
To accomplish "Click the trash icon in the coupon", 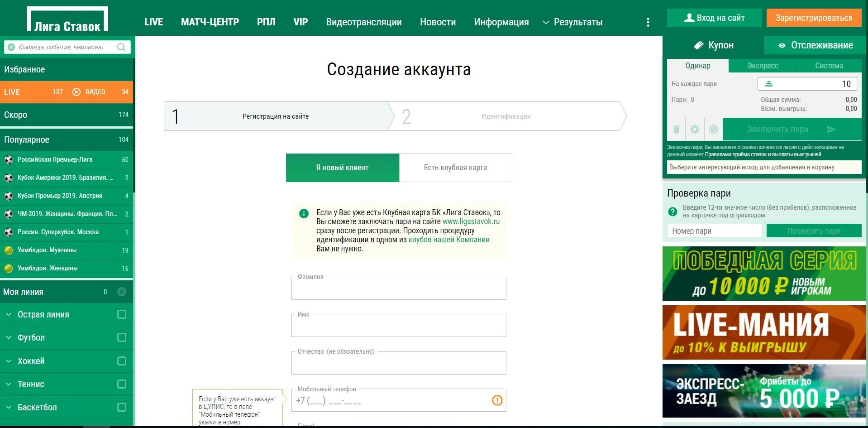I will [x=677, y=130].
